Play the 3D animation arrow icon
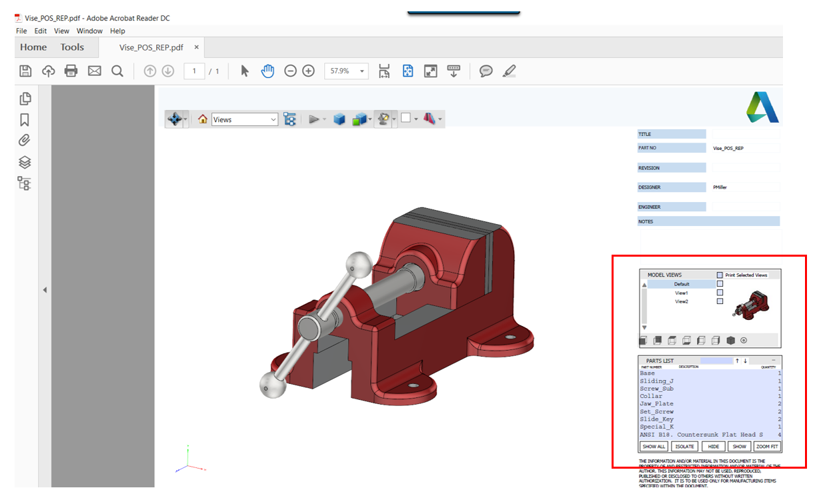This screenshot has width=831, height=504. point(315,119)
